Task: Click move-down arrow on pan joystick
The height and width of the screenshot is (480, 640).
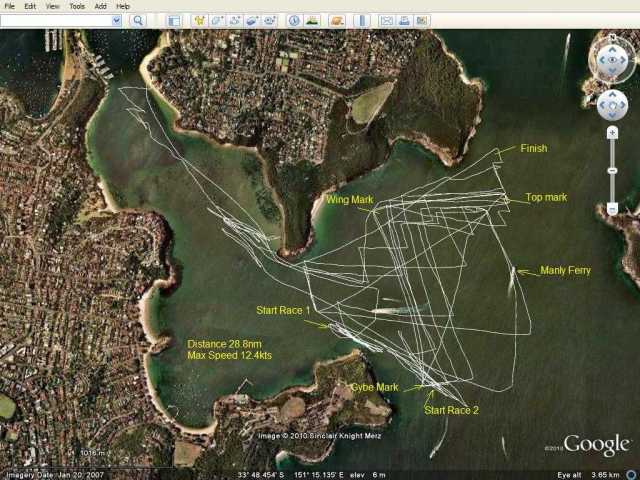Action: pos(612,116)
